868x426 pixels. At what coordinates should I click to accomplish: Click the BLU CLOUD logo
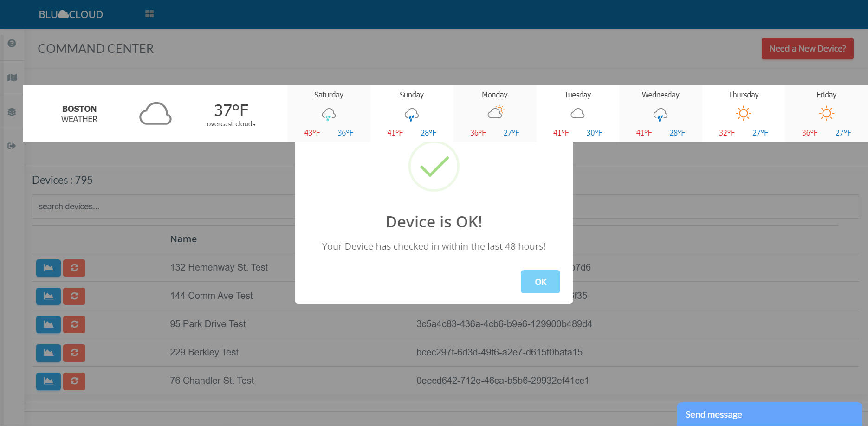[x=71, y=14]
